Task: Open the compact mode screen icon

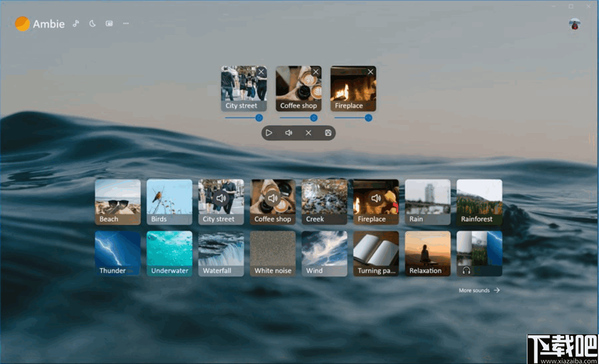Action: pos(109,23)
